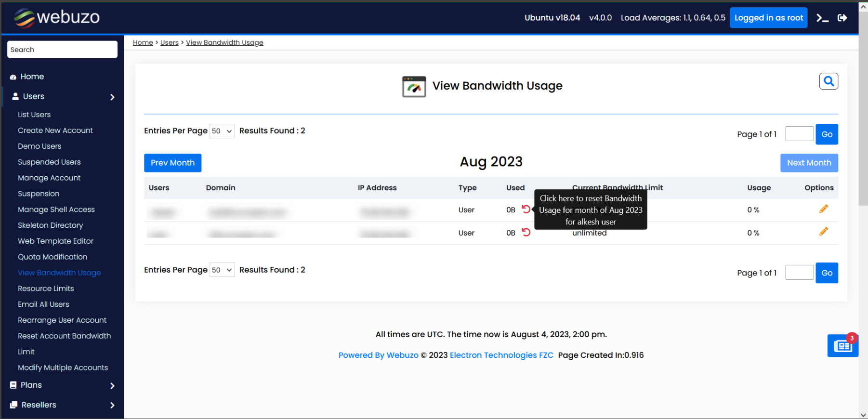Reset bandwidth icon in second row

526,233
